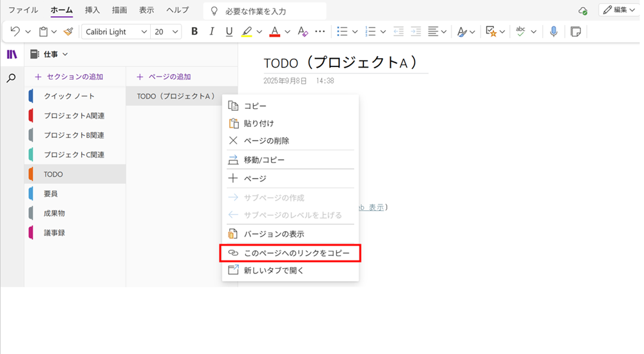Expand the highlight color dropdown arrow

tap(259, 32)
